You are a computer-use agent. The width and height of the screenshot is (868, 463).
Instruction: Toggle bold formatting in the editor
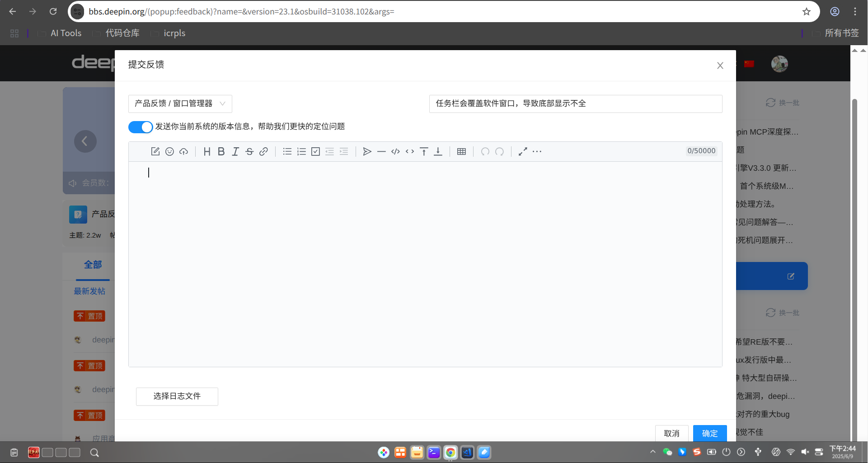pyautogui.click(x=221, y=152)
